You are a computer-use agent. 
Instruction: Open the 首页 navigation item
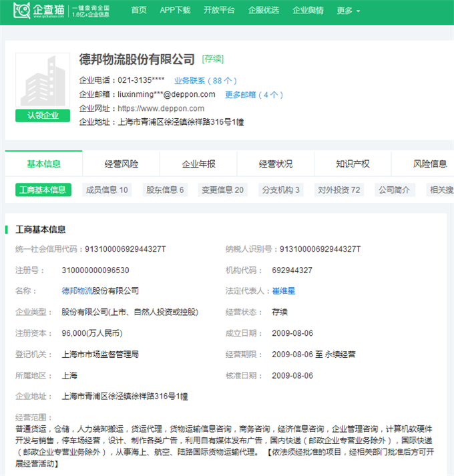click(x=139, y=10)
